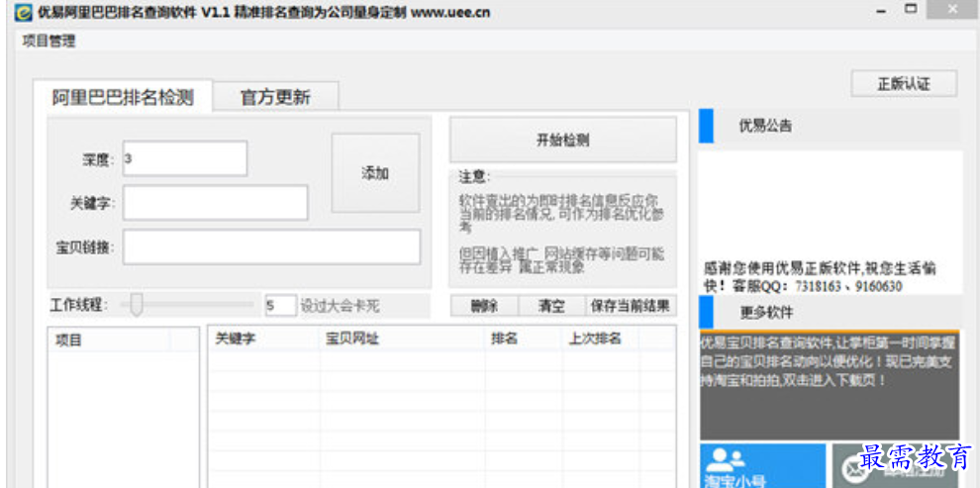Open the 项目管理 menu
Image resolution: width=980 pixels, height=488 pixels.
click(49, 42)
